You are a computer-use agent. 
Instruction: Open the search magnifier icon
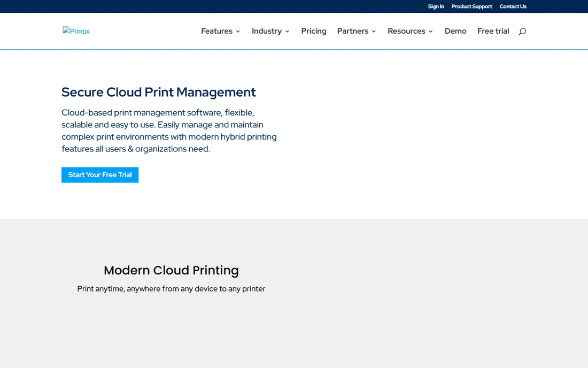522,32
